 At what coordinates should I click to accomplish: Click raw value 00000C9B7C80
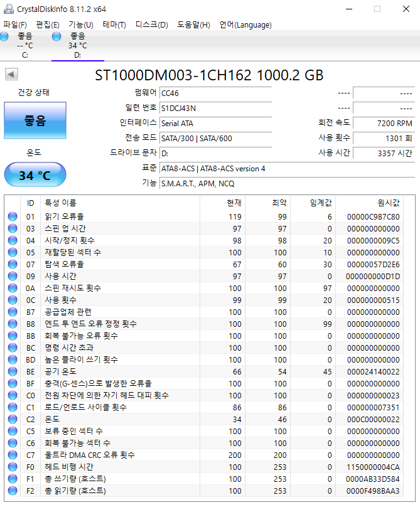[x=374, y=217]
